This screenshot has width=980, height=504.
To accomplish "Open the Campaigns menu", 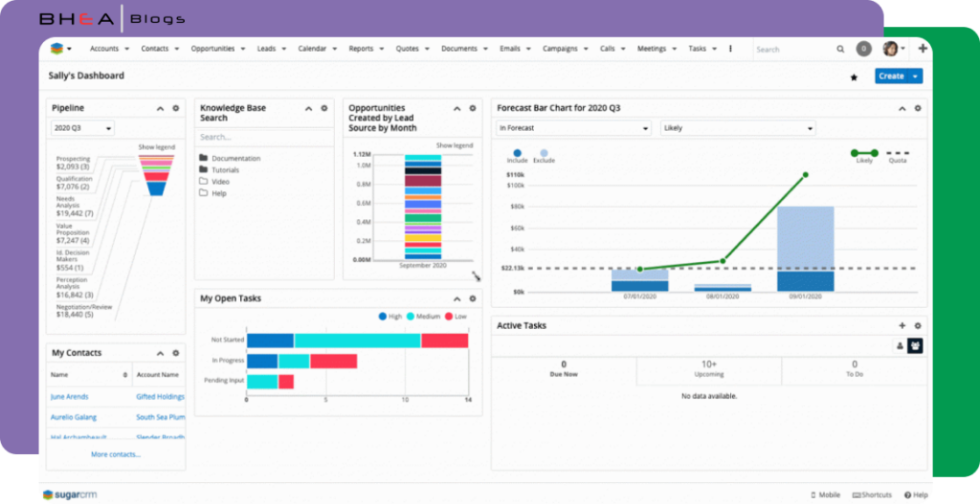I will [x=565, y=49].
